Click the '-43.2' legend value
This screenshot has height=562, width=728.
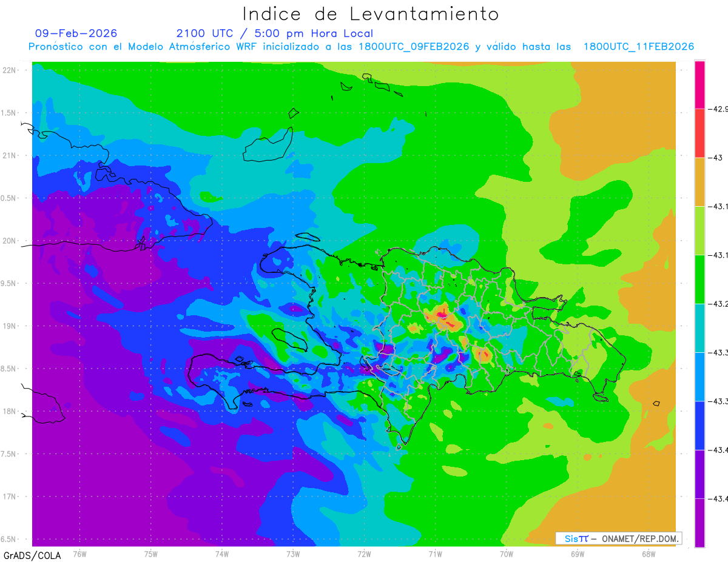[718, 304]
